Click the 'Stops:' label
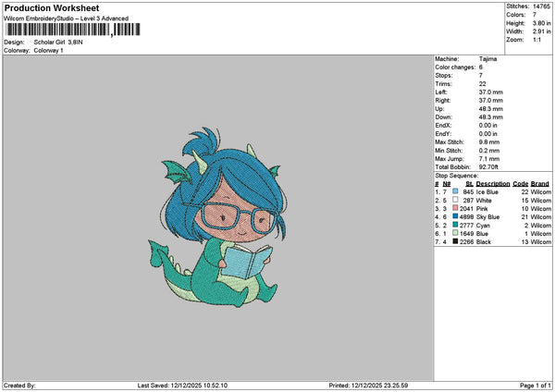Viewport: 555px width, 392px height. pos(444,76)
